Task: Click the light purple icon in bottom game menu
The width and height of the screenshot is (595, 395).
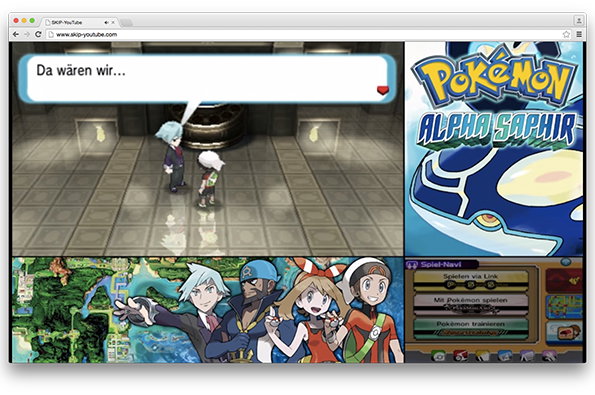Action: pyautogui.click(x=527, y=356)
